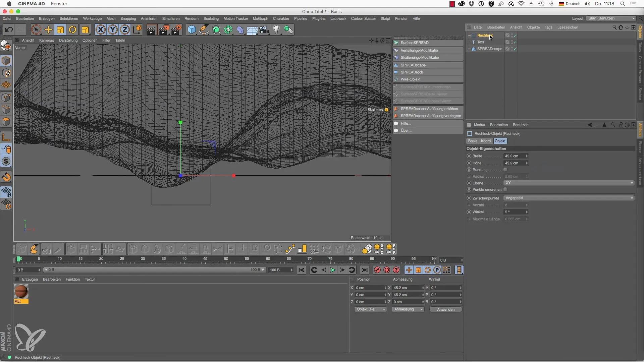644x362 pixels.
Task: Toggle enable checkmark for SPREADscape
Action: 515,49
